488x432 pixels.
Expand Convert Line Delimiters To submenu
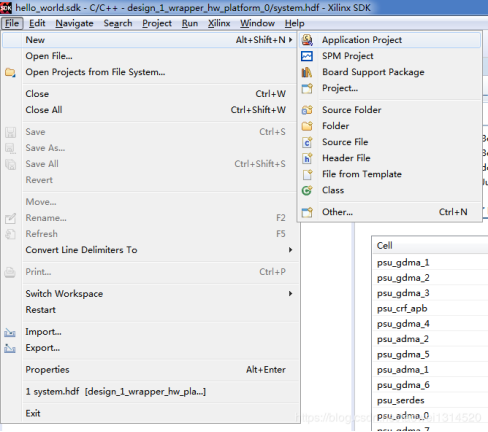tap(291, 250)
